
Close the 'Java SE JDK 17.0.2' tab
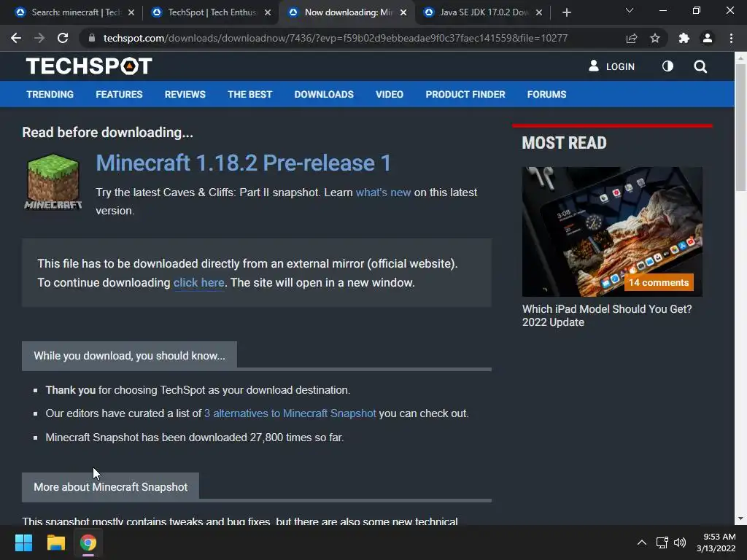pyautogui.click(x=539, y=12)
